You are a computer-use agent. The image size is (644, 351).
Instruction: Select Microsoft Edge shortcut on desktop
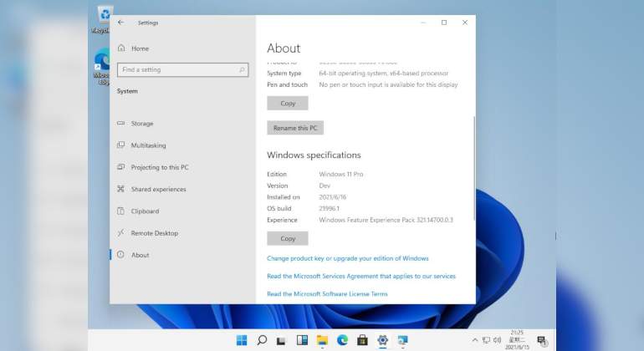pos(101,67)
